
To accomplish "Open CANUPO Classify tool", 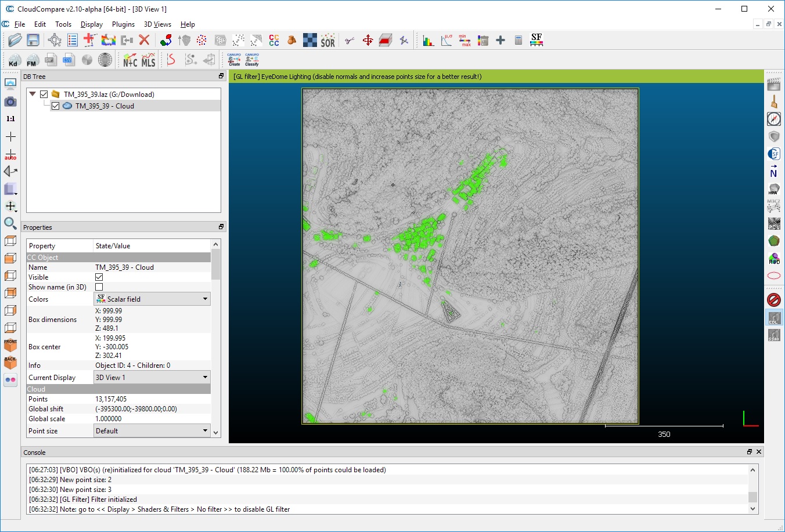I will point(252,60).
